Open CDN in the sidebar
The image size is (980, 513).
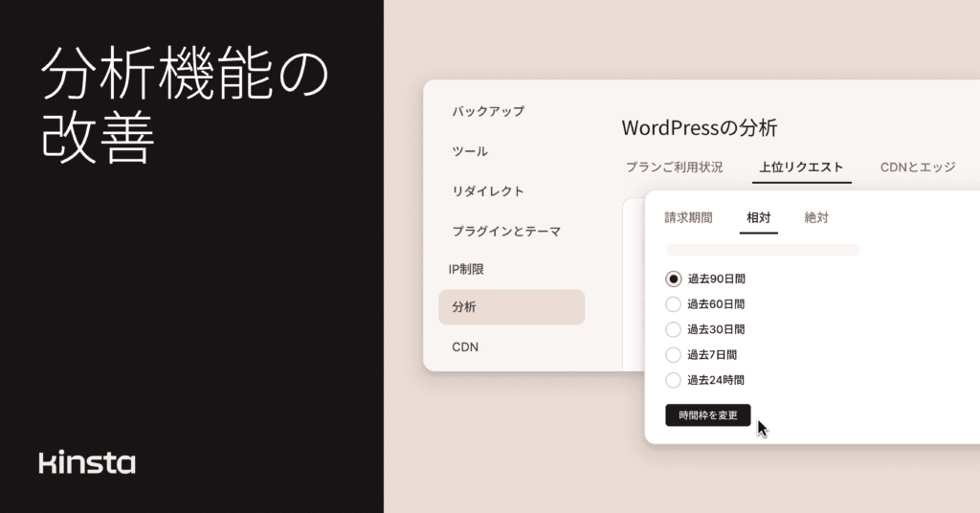click(465, 347)
